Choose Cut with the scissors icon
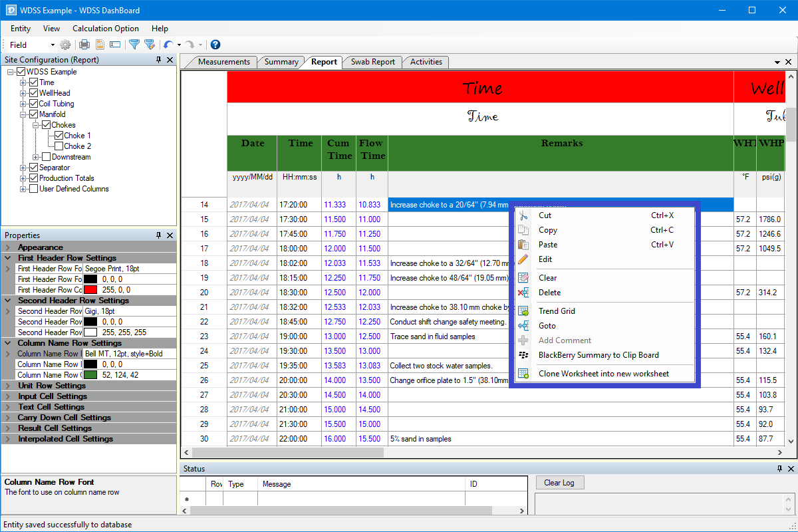This screenshot has height=532, width=798. pyautogui.click(x=605, y=215)
